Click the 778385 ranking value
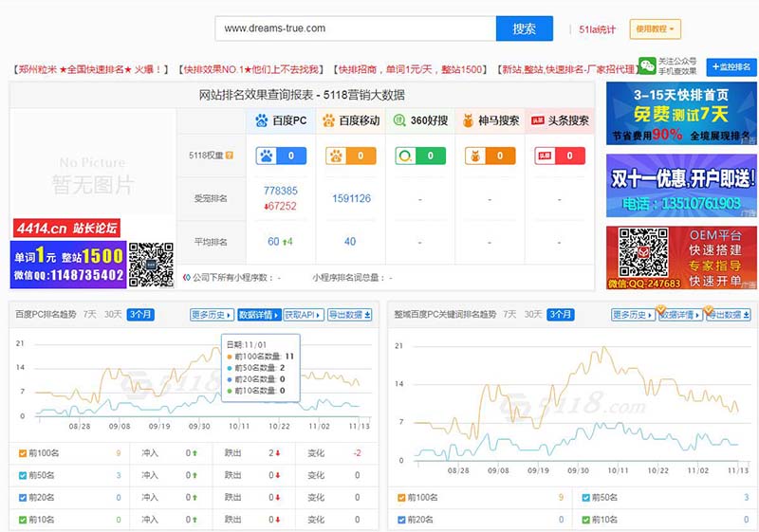Image resolution: width=759 pixels, height=532 pixels. click(281, 191)
